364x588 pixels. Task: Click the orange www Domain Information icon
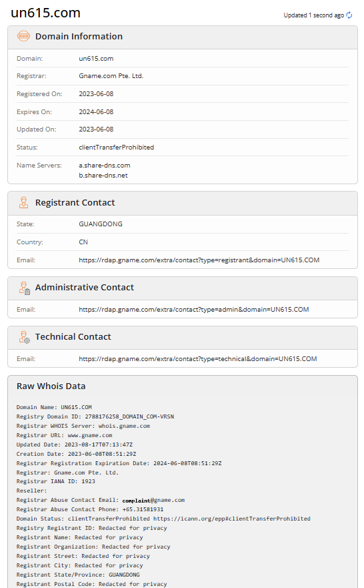point(23,37)
